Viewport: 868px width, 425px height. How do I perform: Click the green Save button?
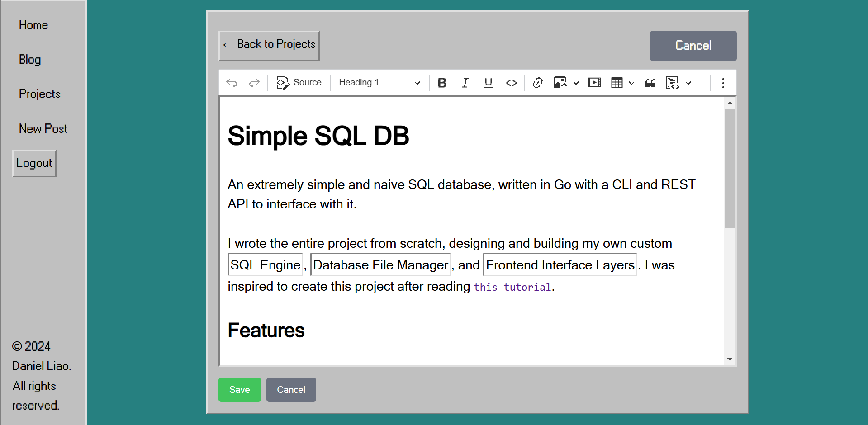(239, 390)
